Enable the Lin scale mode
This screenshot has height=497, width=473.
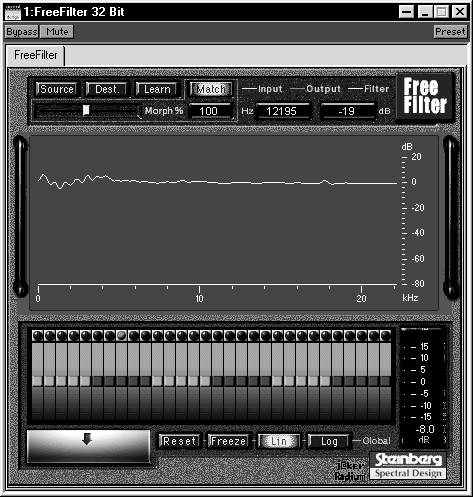click(x=279, y=441)
